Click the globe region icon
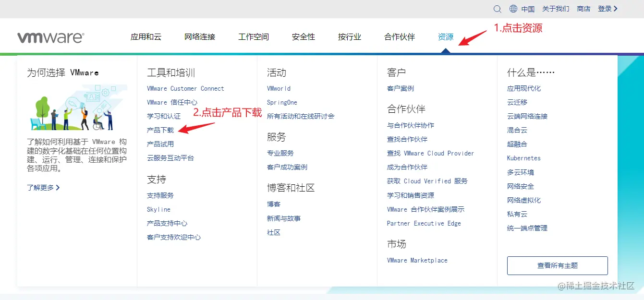The width and height of the screenshot is (644, 300). (513, 9)
